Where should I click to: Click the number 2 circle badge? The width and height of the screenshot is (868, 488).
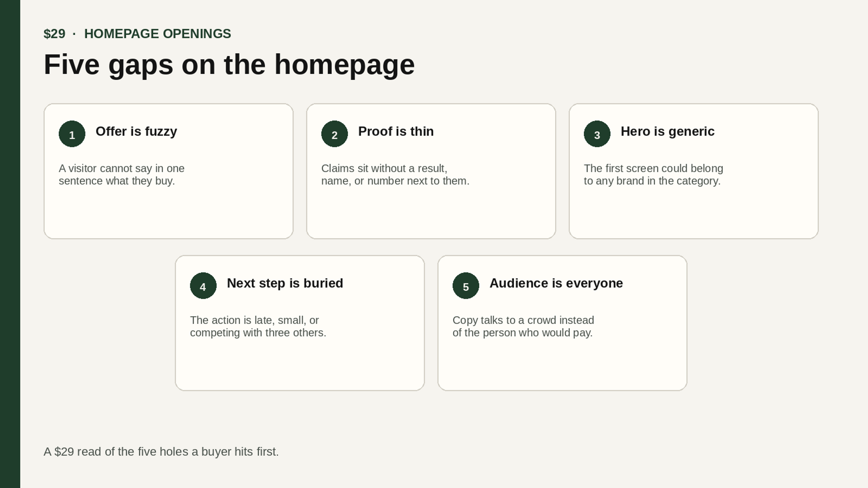[x=334, y=134]
